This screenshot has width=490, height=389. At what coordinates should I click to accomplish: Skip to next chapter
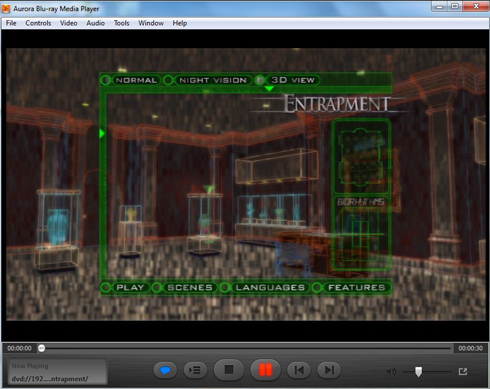[x=329, y=370]
